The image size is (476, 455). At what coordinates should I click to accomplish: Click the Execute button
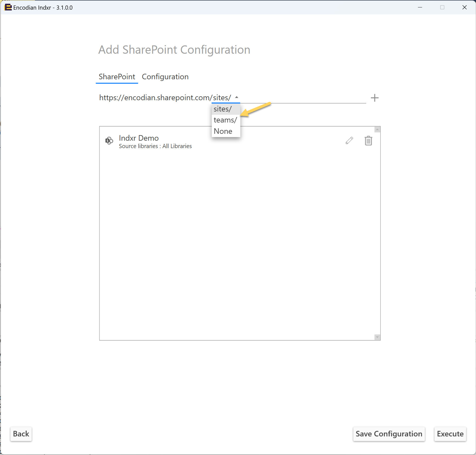coord(450,434)
